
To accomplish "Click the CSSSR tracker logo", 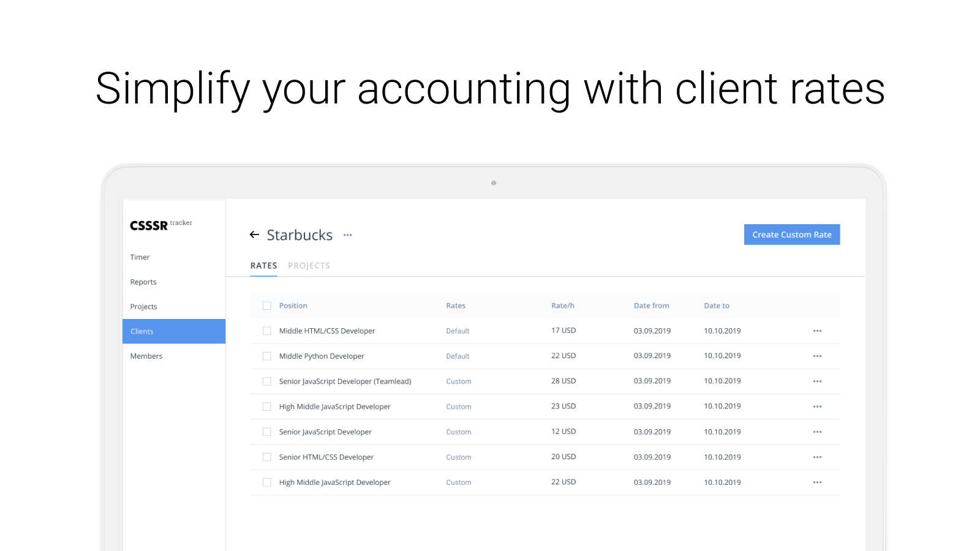I will 161,225.
